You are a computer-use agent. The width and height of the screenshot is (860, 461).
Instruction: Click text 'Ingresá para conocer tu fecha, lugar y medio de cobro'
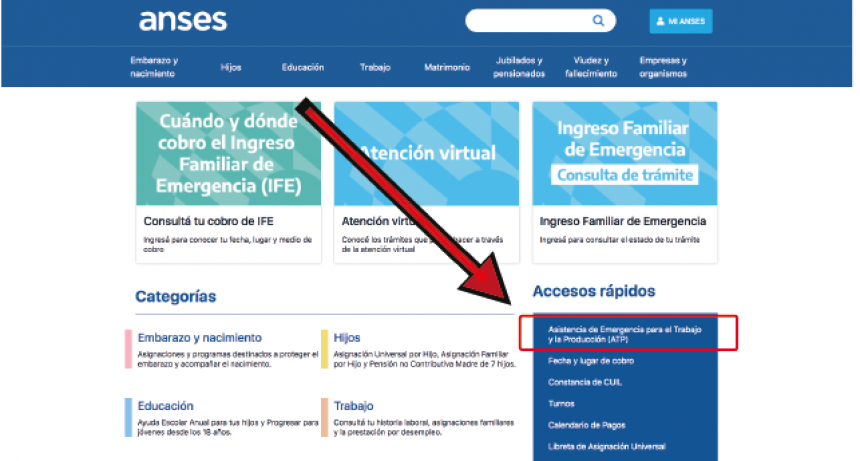[228, 244]
